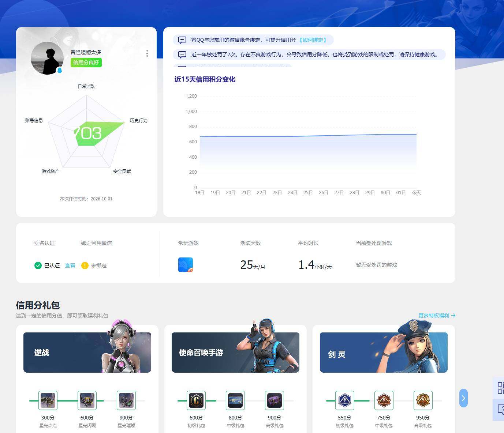Open the 如何绑定 link

[313, 40]
